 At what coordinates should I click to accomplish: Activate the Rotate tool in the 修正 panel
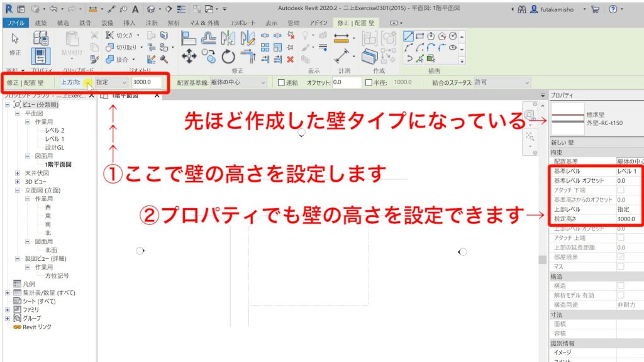[227, 55]
